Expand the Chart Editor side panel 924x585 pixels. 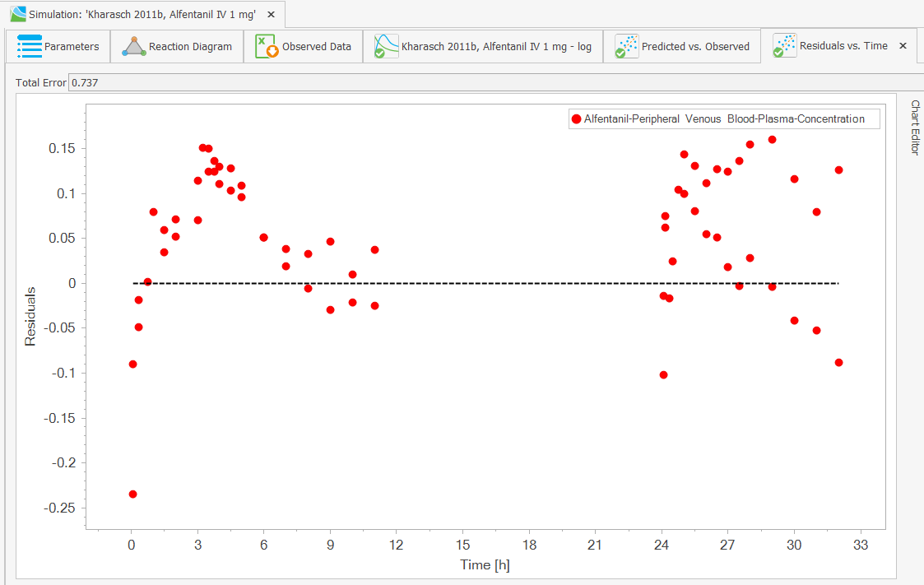915,128
